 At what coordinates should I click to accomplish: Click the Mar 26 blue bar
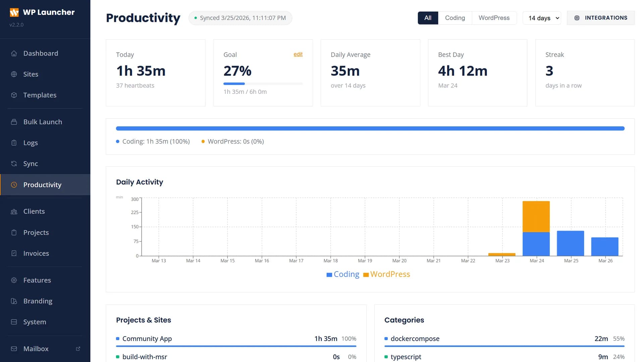click(x=604, y=247)
